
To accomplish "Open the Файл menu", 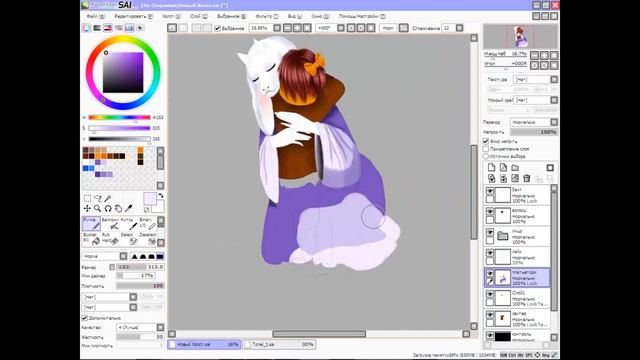I will pyautogui.click(x=96, y=16).
